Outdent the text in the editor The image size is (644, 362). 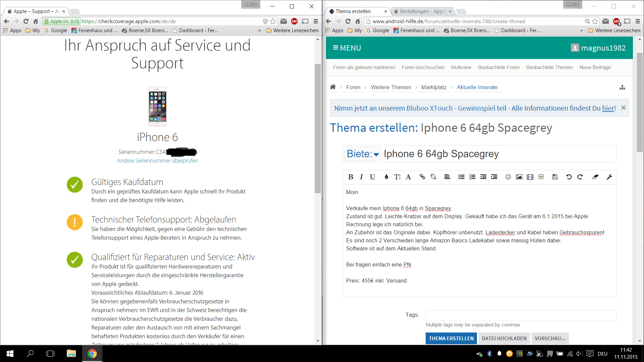pos(483,177)
